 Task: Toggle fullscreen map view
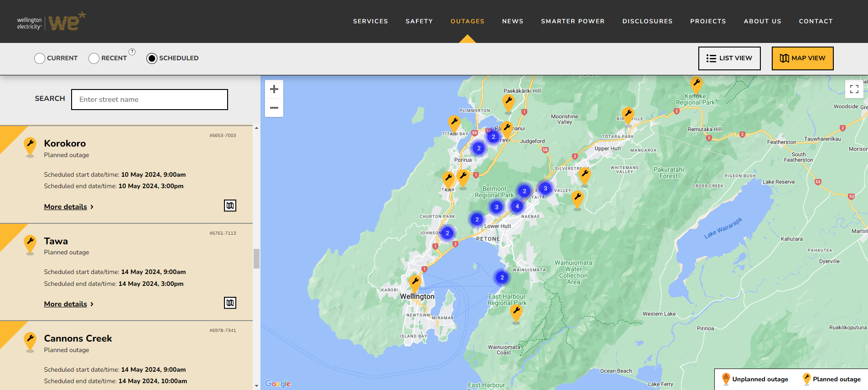854,89
